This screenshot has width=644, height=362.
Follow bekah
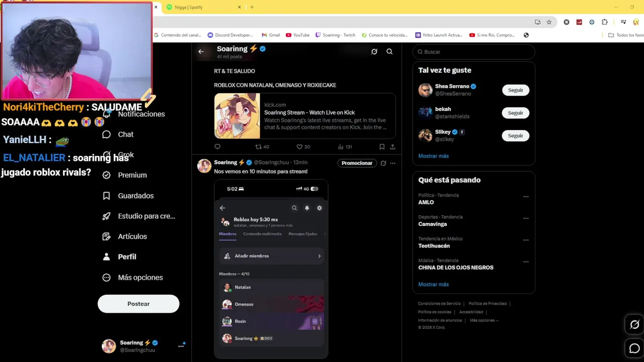(x=515, y=113)
